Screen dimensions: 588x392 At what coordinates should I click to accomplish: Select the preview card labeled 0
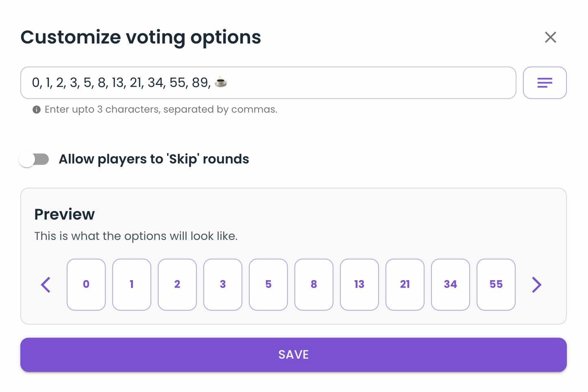[86, 285]
